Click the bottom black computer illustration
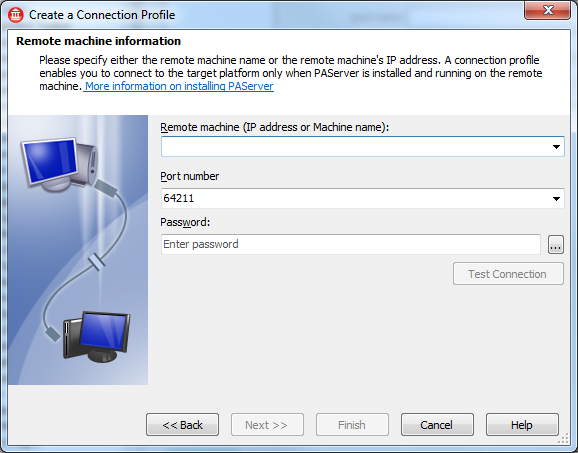 [x=97, y=336]
